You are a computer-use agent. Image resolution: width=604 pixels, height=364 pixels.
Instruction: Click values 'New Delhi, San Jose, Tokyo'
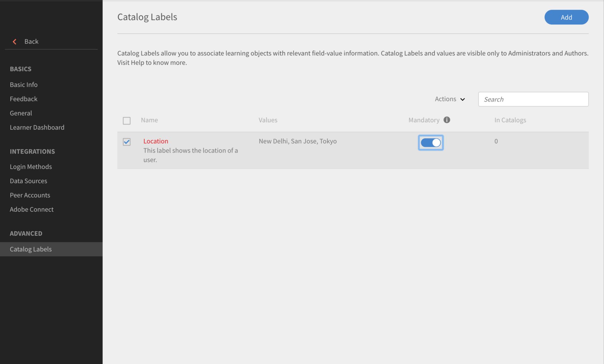point(298,141)
